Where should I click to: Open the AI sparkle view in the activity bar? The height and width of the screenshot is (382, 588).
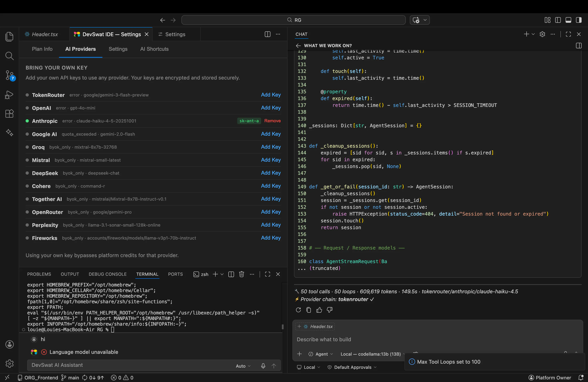[9, 132]
